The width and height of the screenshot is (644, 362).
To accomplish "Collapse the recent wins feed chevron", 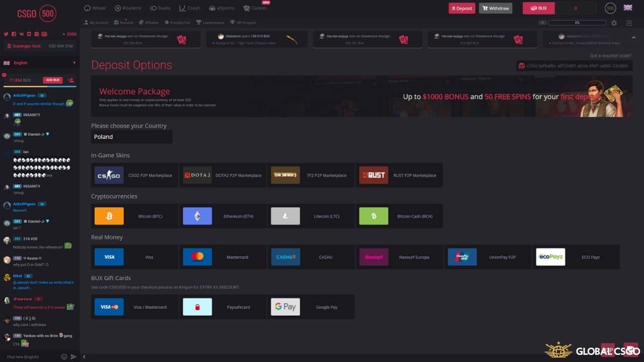I will tap(633, 38).
